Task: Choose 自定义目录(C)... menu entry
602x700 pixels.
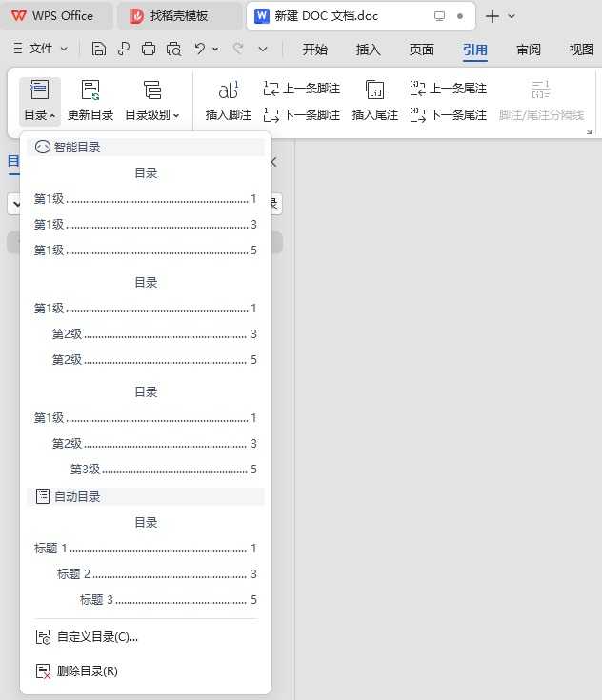Action: click(x=97, y=637)
